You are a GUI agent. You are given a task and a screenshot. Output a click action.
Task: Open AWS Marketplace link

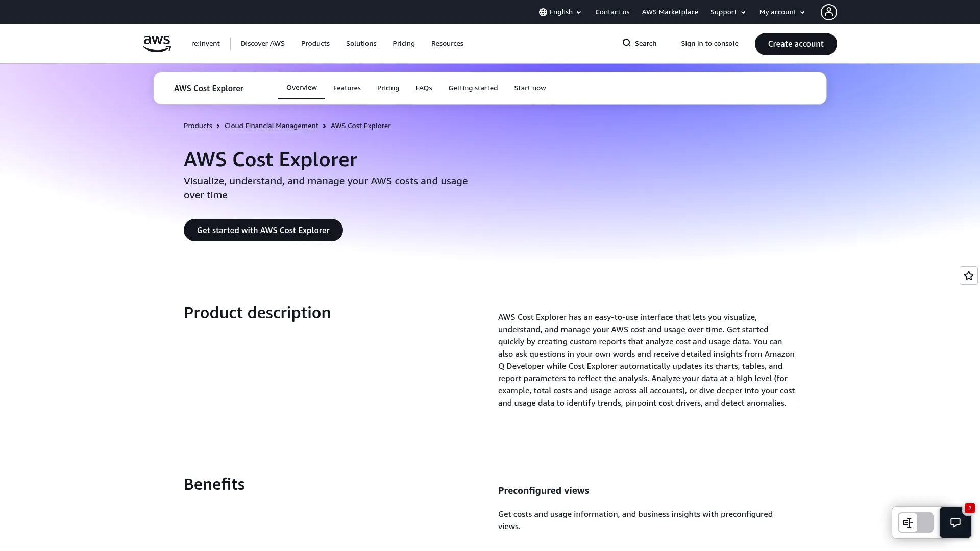(670, 12)
